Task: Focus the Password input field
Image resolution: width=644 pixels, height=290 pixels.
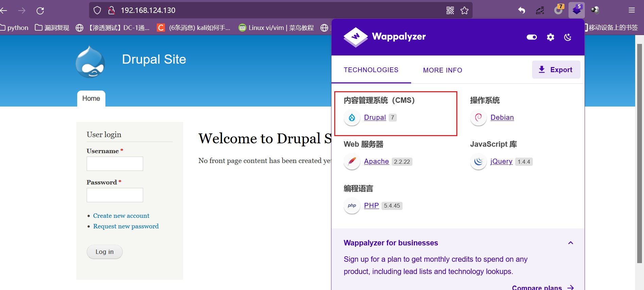Action: click(x=115, y=195)
